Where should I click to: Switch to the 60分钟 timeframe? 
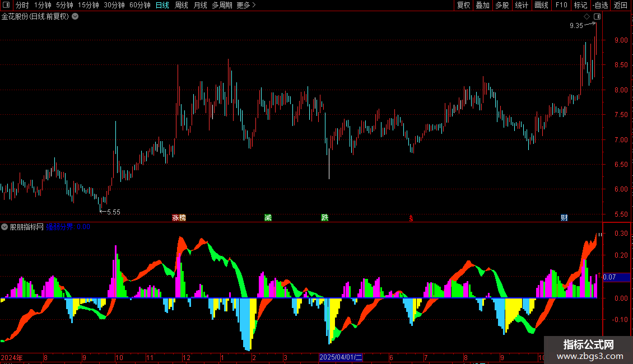139,5
